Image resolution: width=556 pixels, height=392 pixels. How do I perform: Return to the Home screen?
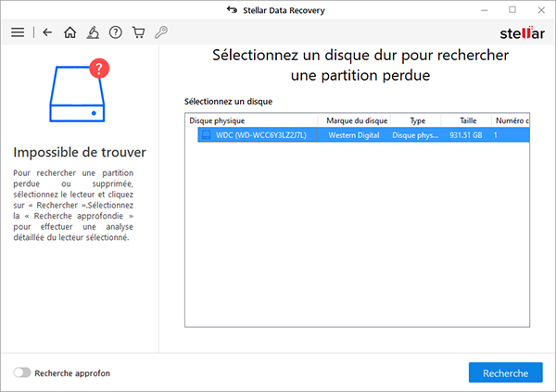pos(70,32)
